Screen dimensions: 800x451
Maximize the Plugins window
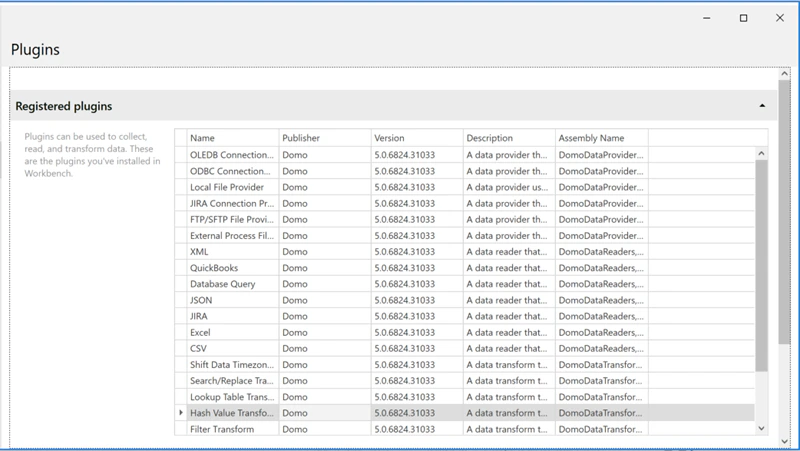point(743,18)
